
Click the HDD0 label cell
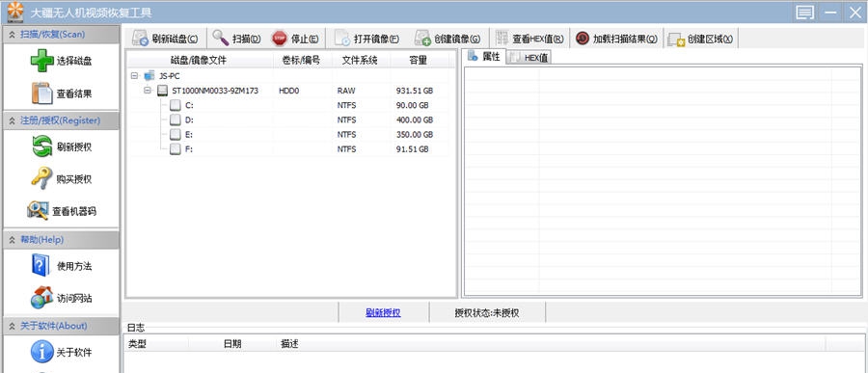[x=289, y=91]
